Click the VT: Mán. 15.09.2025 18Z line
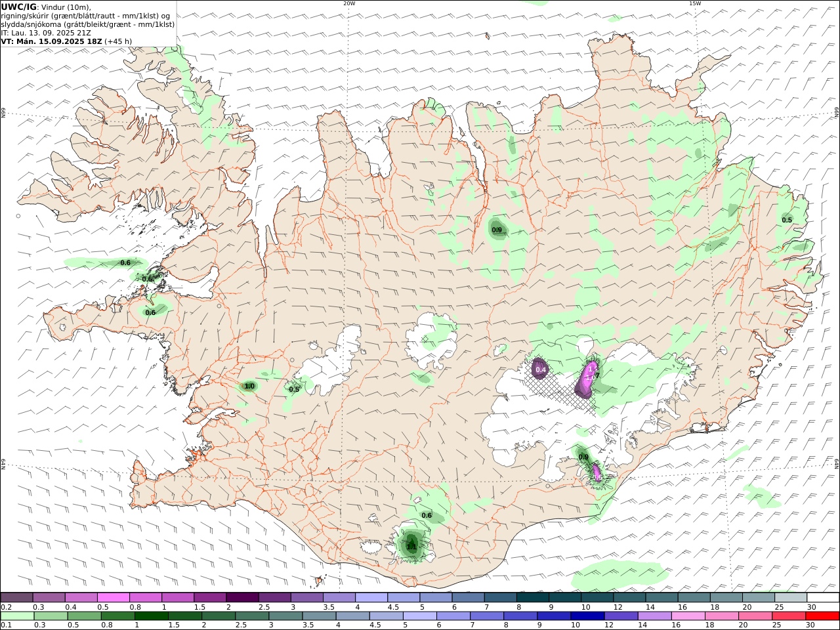840x630 pixels. point(51,41)
